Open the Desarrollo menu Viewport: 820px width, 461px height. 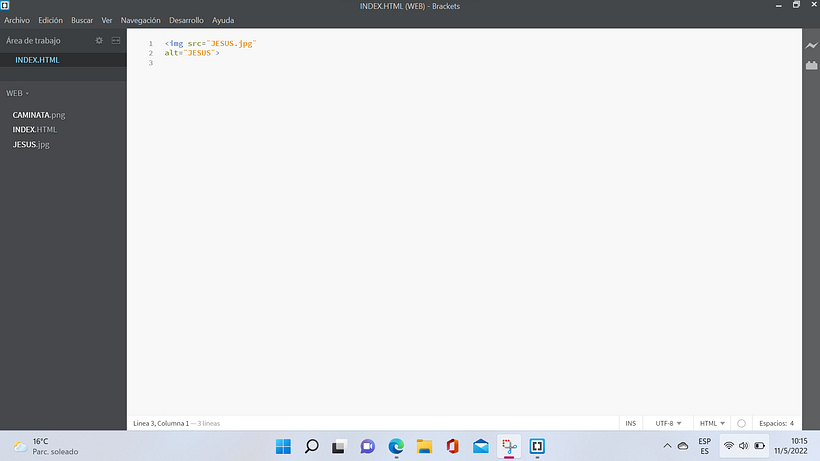pos(186,20)
